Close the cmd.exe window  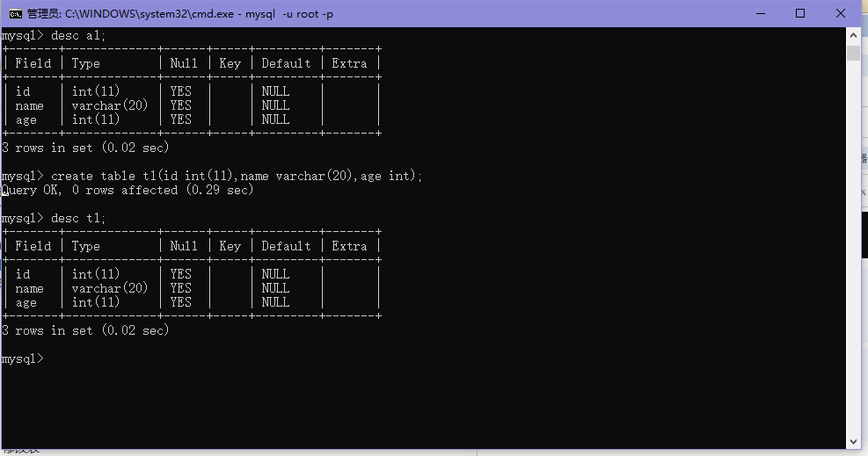tap(841, 13)
